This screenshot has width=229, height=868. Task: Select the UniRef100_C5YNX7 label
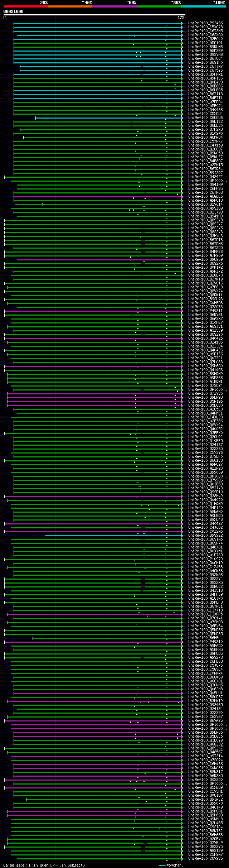(x=205, y=142)
